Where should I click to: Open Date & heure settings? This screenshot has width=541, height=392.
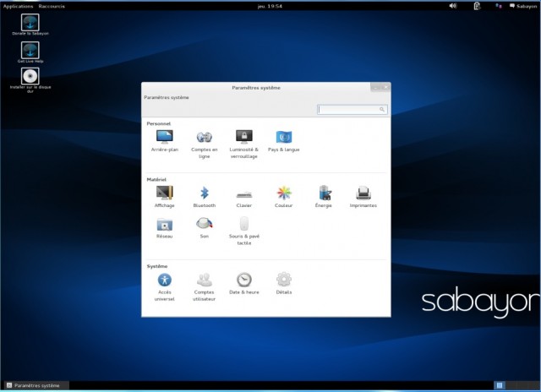click(x=244, y=283)
